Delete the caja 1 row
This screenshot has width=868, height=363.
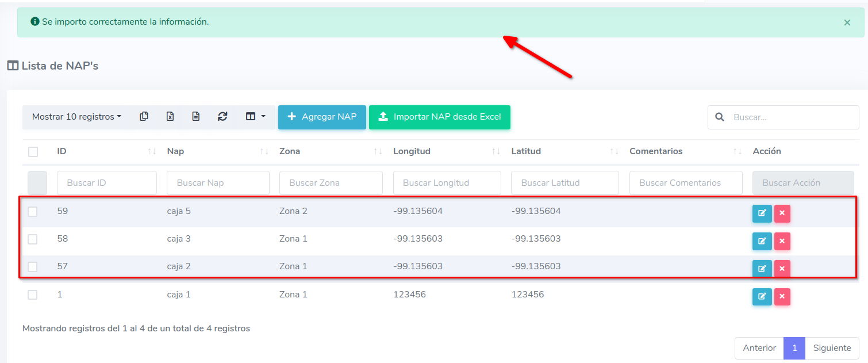click(x=782, y=297)
